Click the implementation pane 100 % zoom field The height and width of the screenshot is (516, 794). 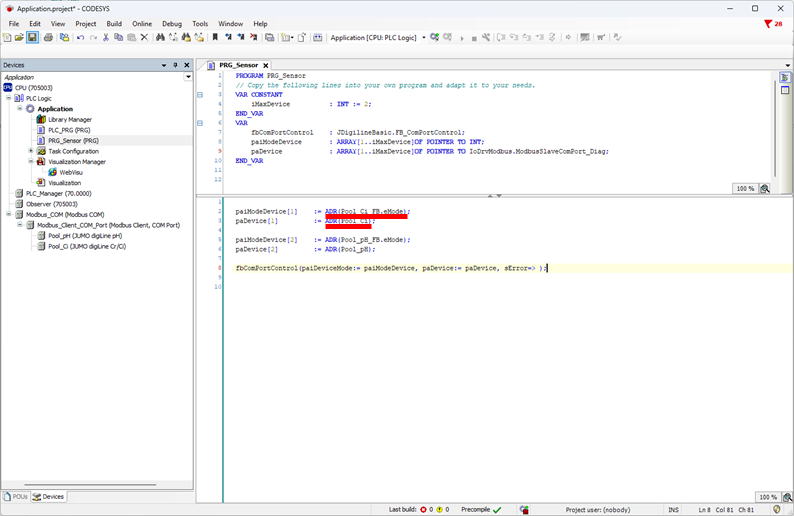coord(768,497)
